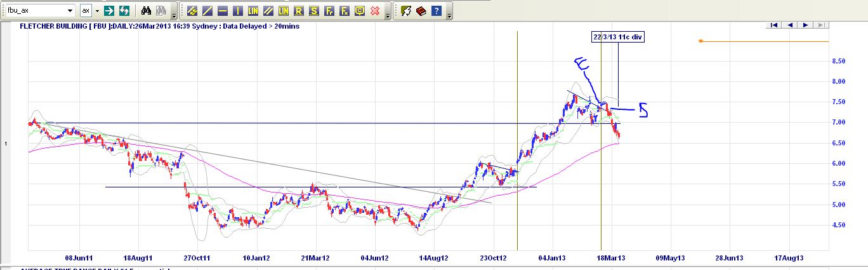
Task: Click the 08Jun11 date axis label
Action: [78, 258]
